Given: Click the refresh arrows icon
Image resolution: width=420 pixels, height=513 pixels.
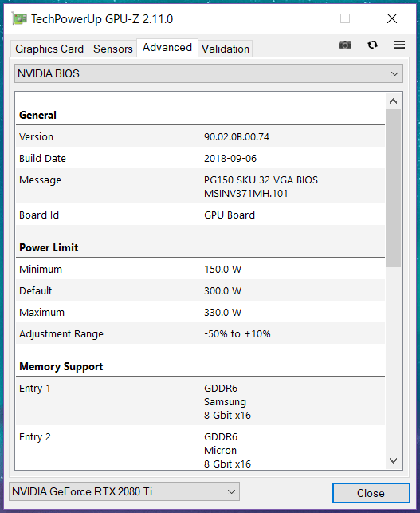Looking at the screenshot, I should (372, 45).
